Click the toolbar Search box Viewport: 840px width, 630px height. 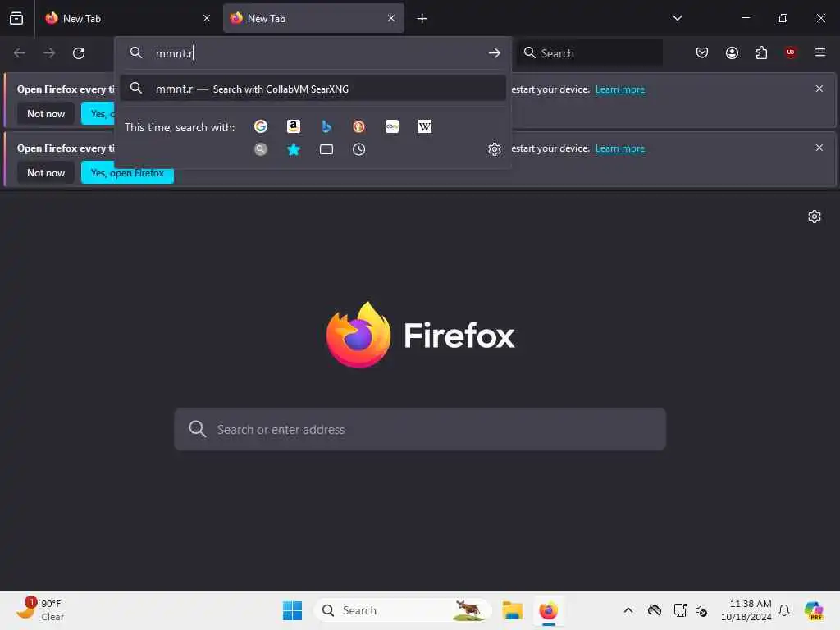click(x=591, y=53)
